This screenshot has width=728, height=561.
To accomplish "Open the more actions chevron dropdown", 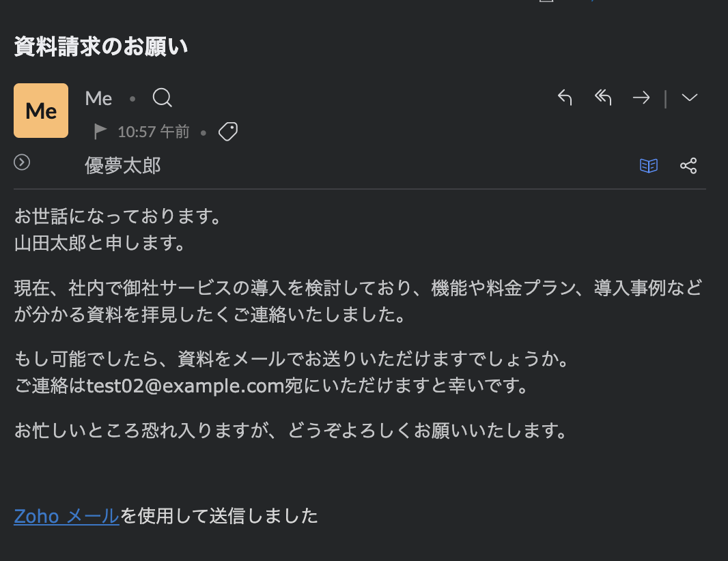I will tap(690, 98).
